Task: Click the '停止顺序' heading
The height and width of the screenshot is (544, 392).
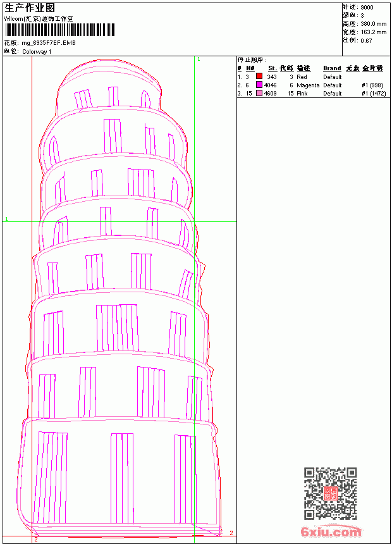Action: [x=252, y=60]
